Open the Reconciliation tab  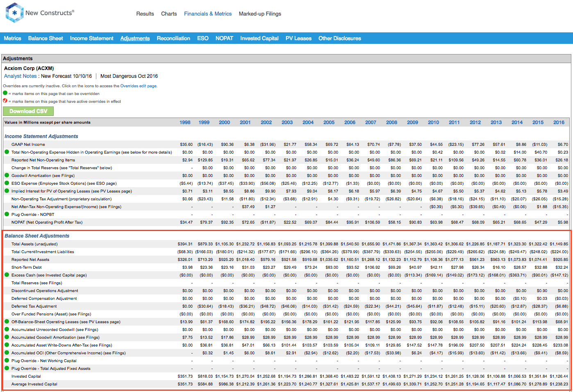[x=173, y=39]
